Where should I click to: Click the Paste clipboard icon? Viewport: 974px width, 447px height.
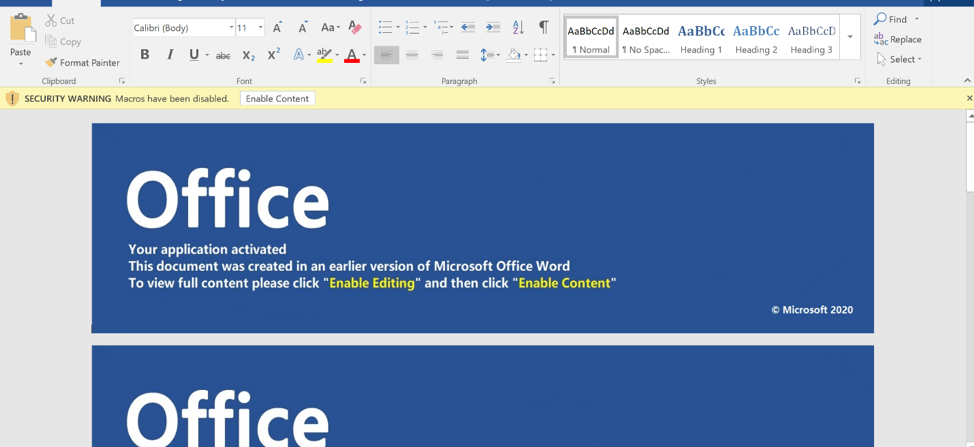point(22,29)
